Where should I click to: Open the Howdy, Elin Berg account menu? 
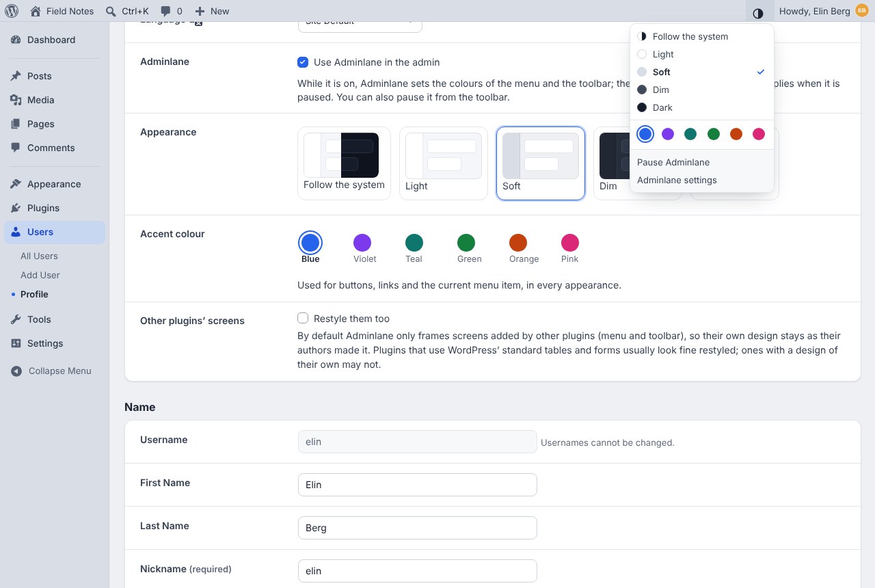pyautogui.click(x=823, y=11)
